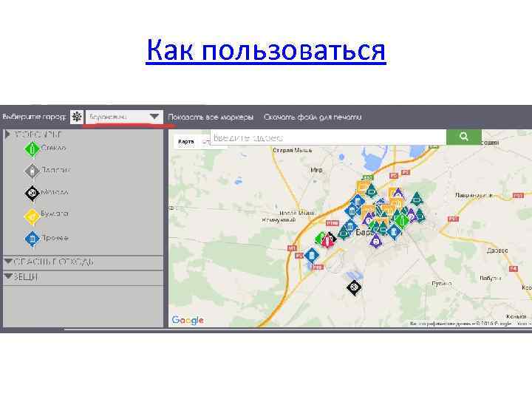Click the Google logo on the map
Image resolution: width=532 pixels, height=399 pixels.
pyautogui.click(x=188, y=320)
